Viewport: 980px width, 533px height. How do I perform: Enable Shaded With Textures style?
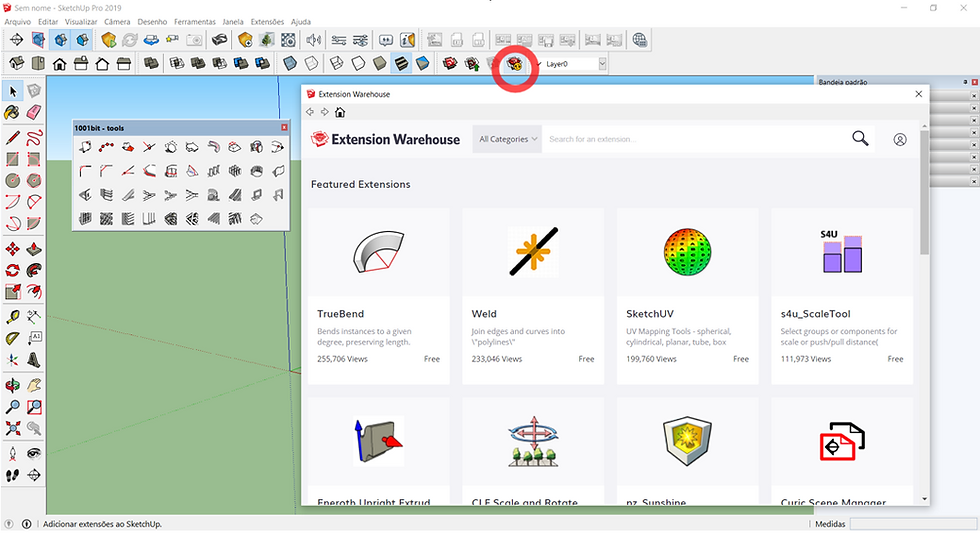coord(401,63)
